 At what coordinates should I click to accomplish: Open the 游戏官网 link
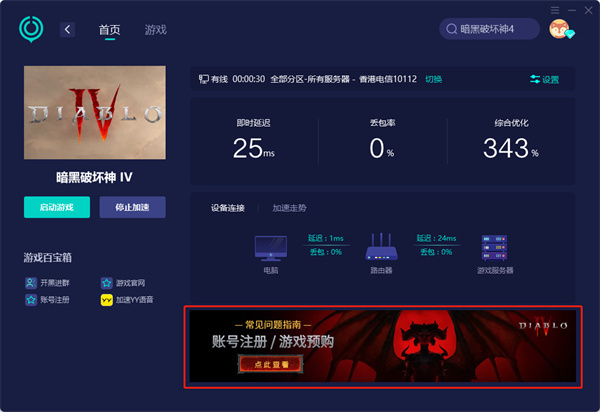(x=130, y=283)
